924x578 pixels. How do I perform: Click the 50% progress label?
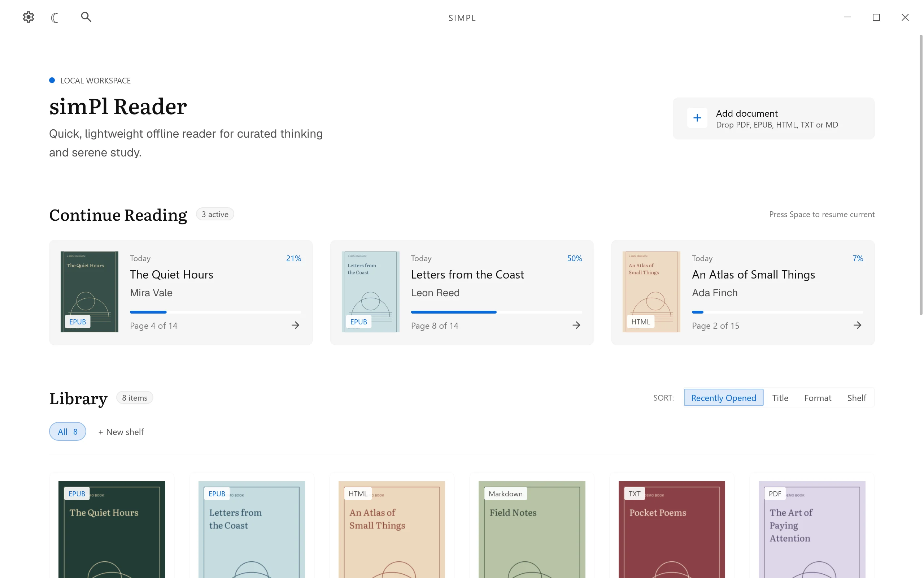tap(575, 258)
